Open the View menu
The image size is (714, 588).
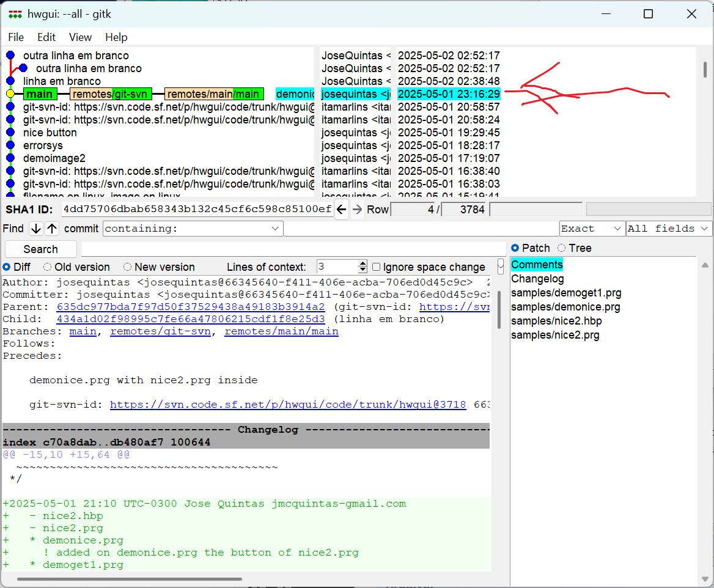tap(80, 37)
